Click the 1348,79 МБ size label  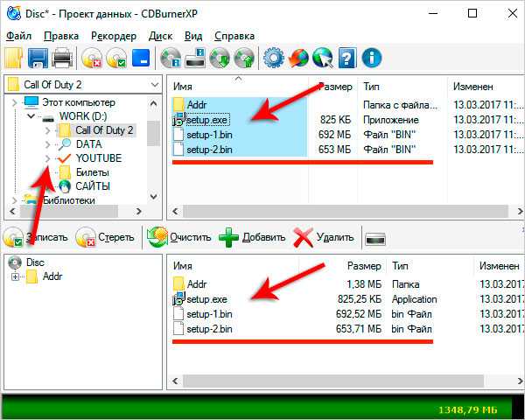467,410
